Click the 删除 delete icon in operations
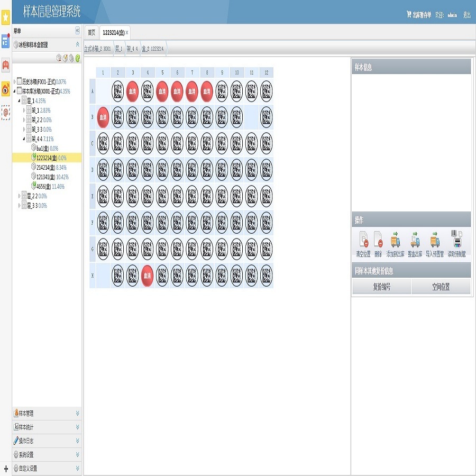 coord(378,240)
